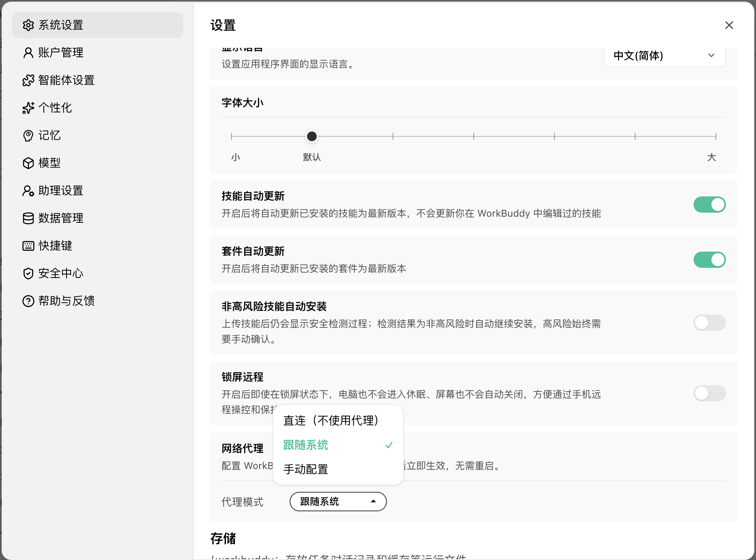Viewport: 756px width, 560px height.
Task: Open 账户管理 section
Action: [98, 53]
